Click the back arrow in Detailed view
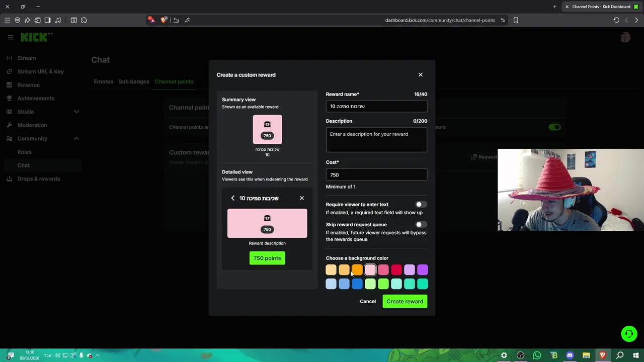Viewport: 644px width, 362px height. tap(232, 198)
